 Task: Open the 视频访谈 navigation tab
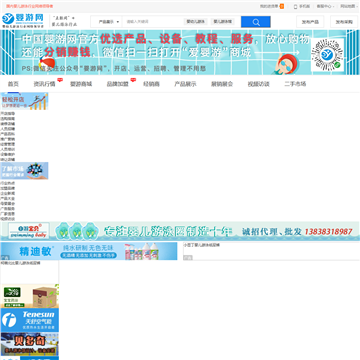258,84
